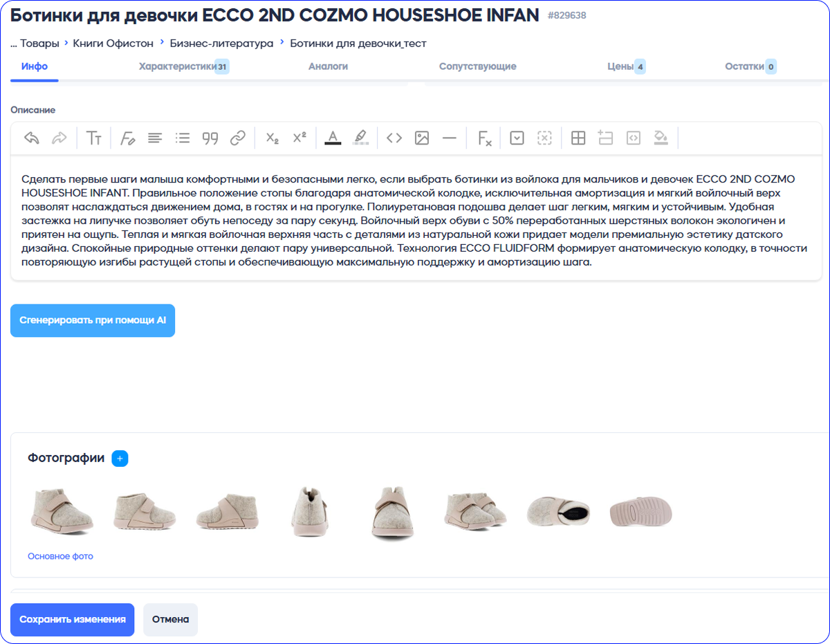830x644 pixels.
Task: Open the text size (Tт) tool
Action: pos(94,138)
